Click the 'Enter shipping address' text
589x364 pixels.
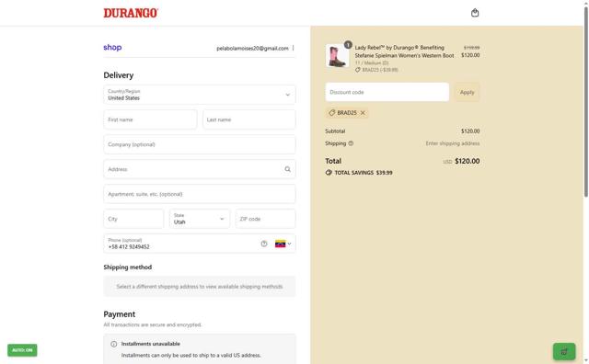[453, 143]
